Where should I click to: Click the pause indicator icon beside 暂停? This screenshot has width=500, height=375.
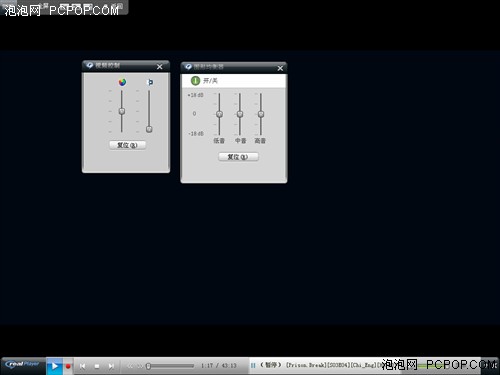(x=253, y=366)
